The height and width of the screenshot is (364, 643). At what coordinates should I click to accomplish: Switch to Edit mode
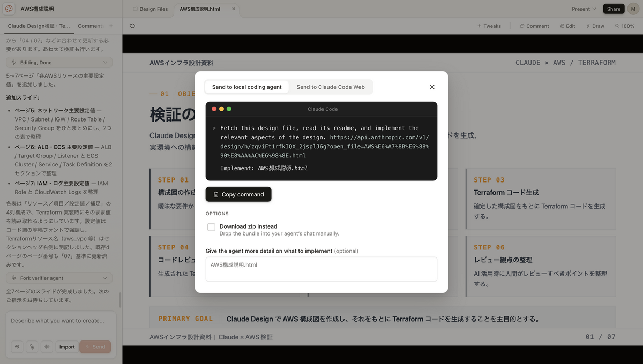(567, 26)
